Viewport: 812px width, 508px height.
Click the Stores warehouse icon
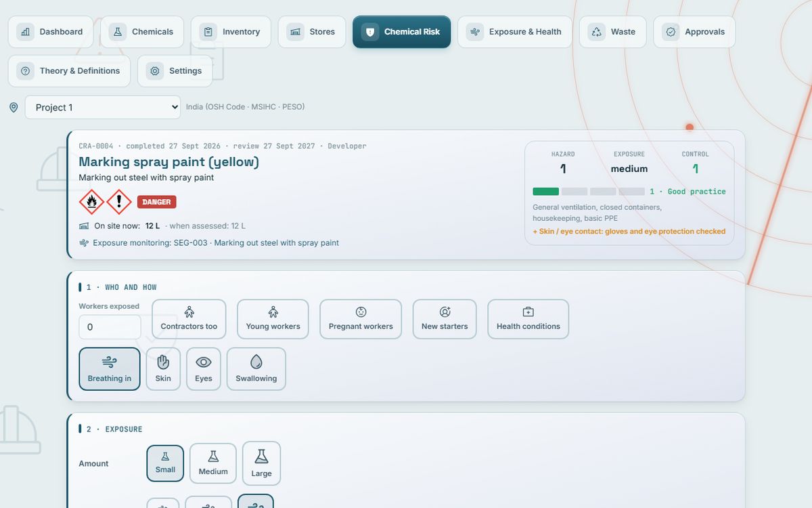pos(296,32)
